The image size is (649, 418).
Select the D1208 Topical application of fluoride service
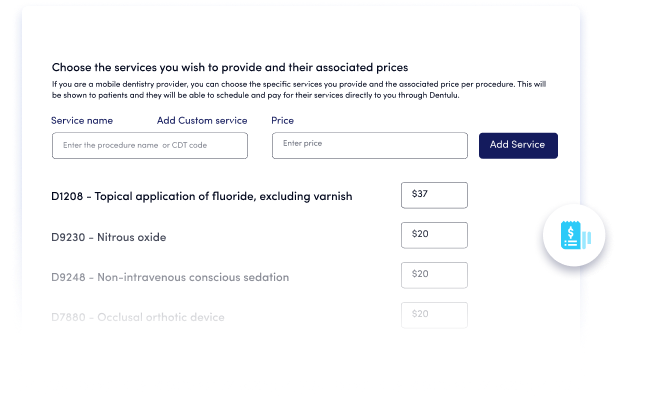pyautogui.click(x=202, y=196)
